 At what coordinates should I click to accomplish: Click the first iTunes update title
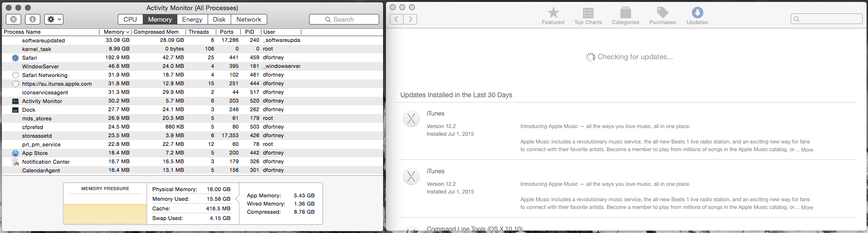(435, 114)
